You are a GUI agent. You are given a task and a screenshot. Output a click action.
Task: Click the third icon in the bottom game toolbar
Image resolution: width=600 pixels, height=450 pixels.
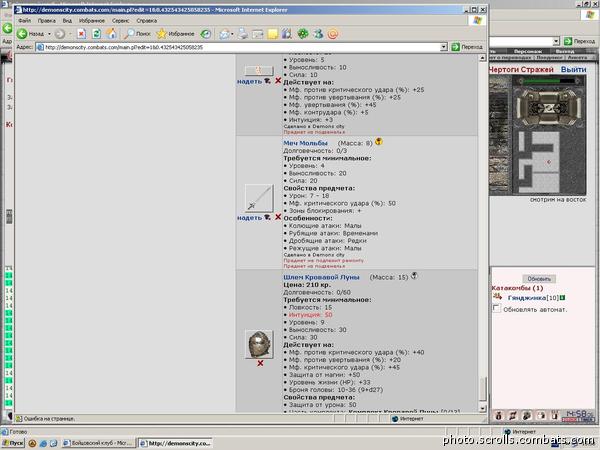click(527, 415)
